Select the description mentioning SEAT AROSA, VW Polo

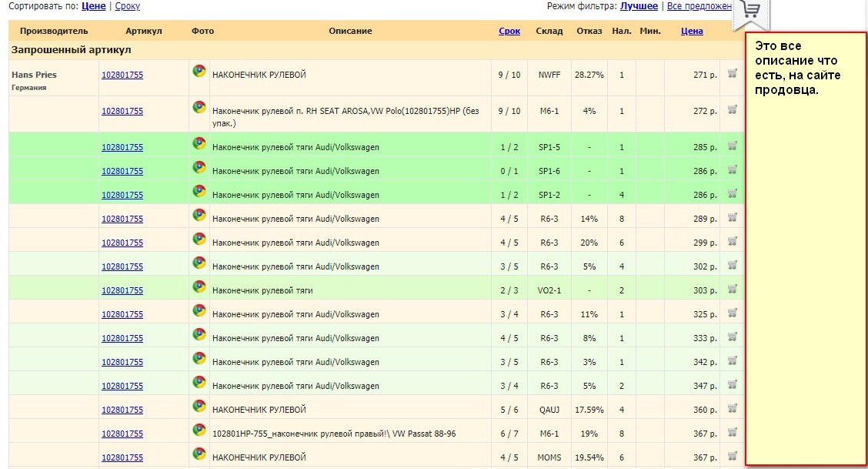[346, 117]
